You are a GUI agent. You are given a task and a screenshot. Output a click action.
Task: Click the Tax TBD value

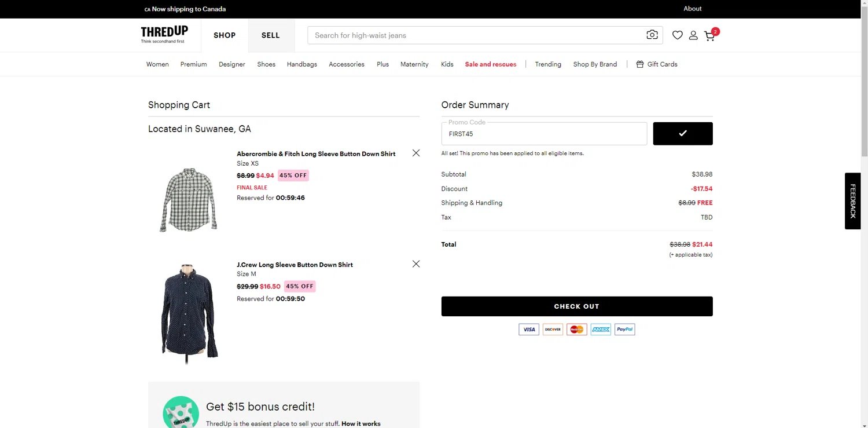click(x=707, y=217)
